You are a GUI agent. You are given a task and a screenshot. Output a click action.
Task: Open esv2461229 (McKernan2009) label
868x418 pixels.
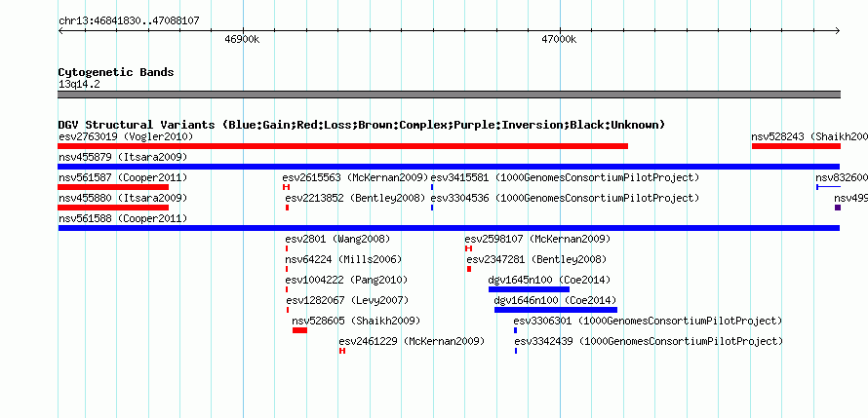(412, 341)
